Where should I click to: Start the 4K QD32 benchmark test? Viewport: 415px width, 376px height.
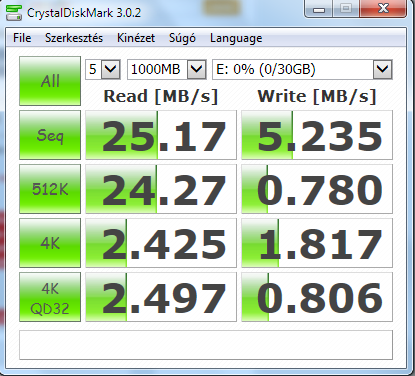[50, 297]
